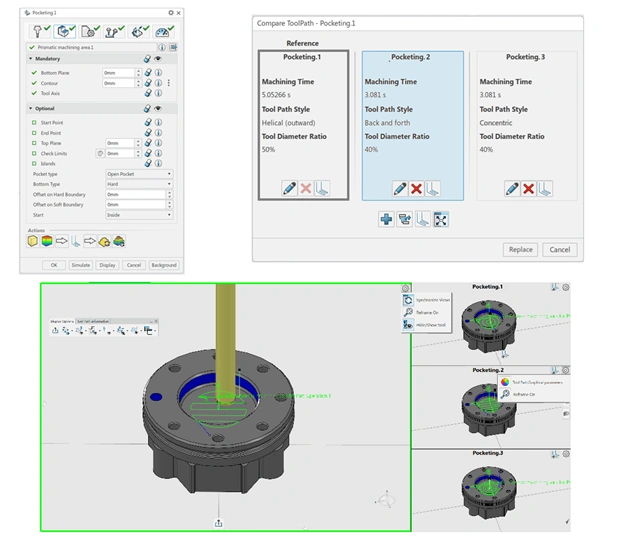Open the Bottom Type dropdown
This screenshot has width=631, height=538.
click(x=139, y=184)
